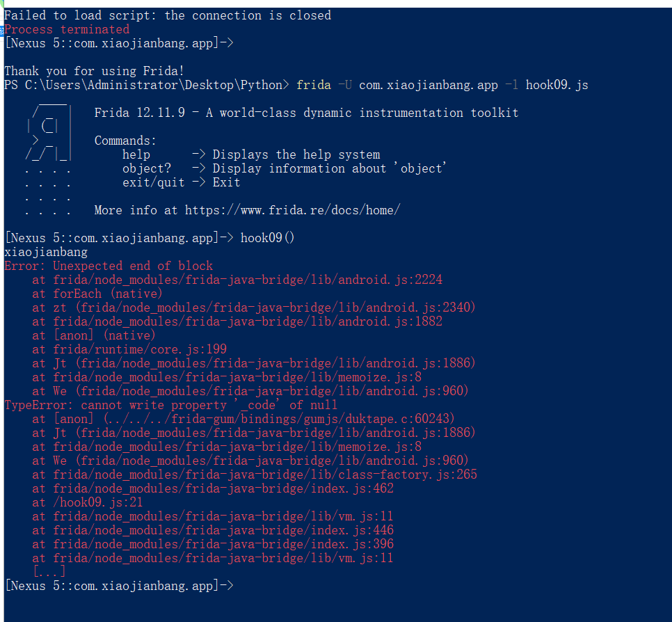
Task: Click 'Error: Unexpected end of block' line
Action: (x=109, y=266)
